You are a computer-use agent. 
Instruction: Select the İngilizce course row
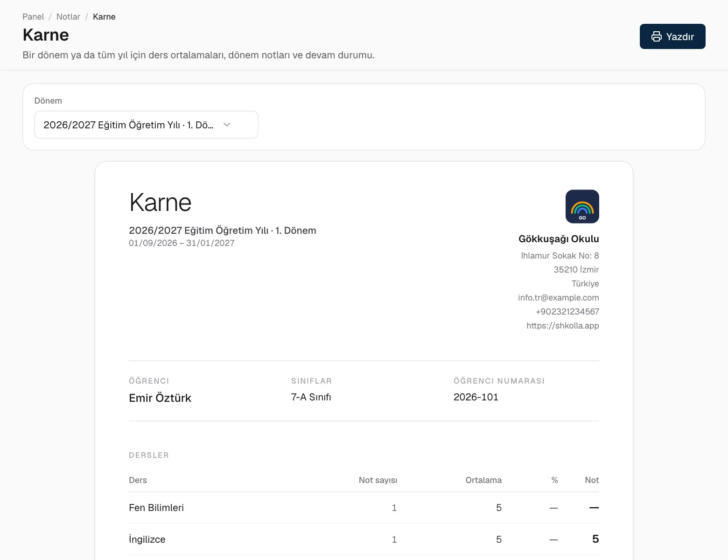(x=364, y=539)
